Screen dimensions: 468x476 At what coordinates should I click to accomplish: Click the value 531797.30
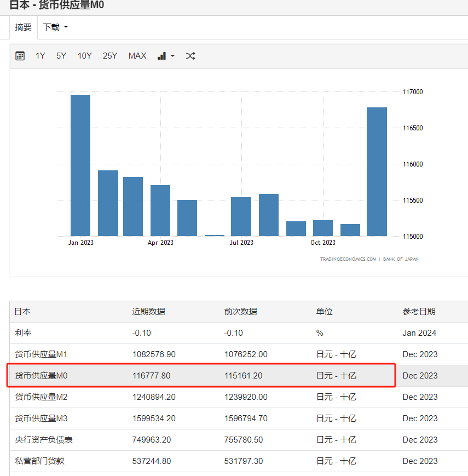(x=244, y=461)
